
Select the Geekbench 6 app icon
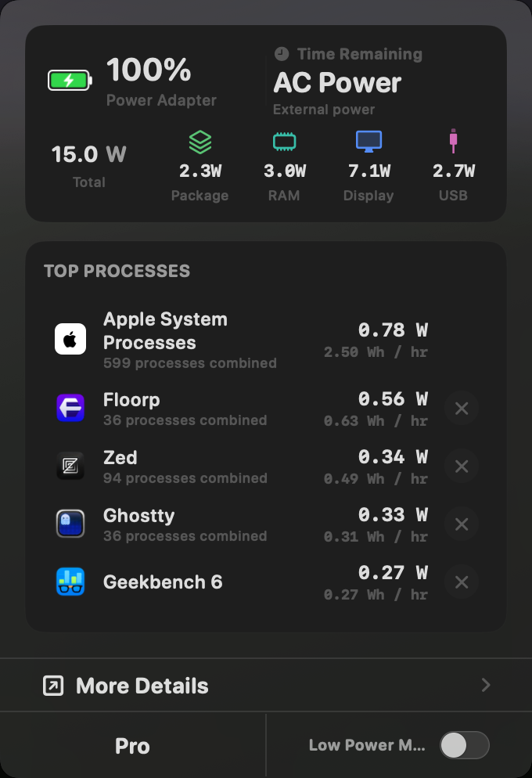click(70, 582)
